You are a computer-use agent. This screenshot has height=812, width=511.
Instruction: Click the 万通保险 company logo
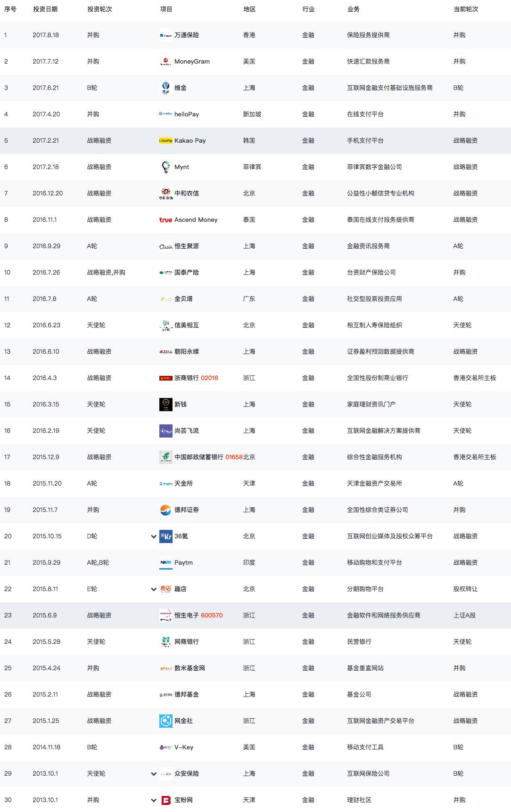tap(165, 35)
